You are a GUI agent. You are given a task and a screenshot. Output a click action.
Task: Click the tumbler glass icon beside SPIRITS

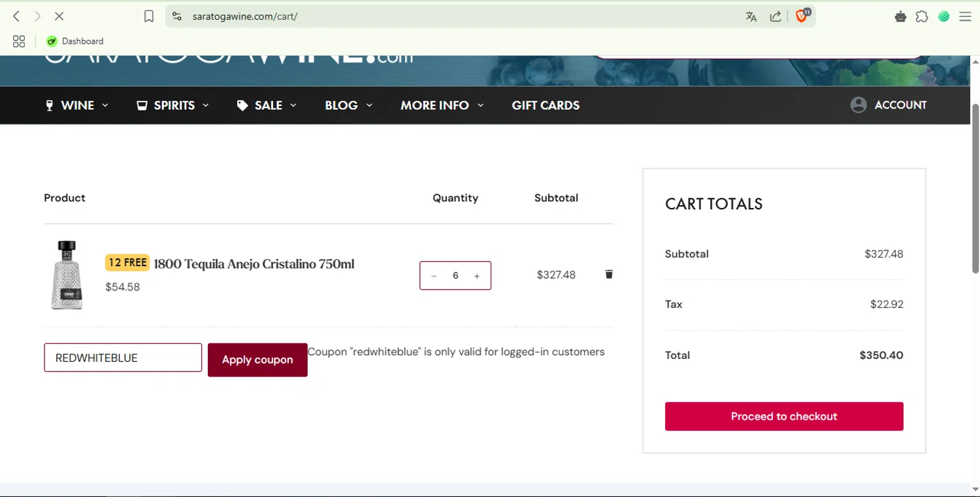click(142, 105)
